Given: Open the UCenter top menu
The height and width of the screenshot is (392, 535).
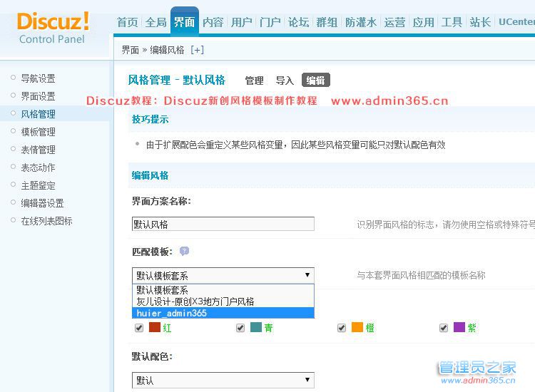Looking at the screenshot, I should tap(516, 22).
